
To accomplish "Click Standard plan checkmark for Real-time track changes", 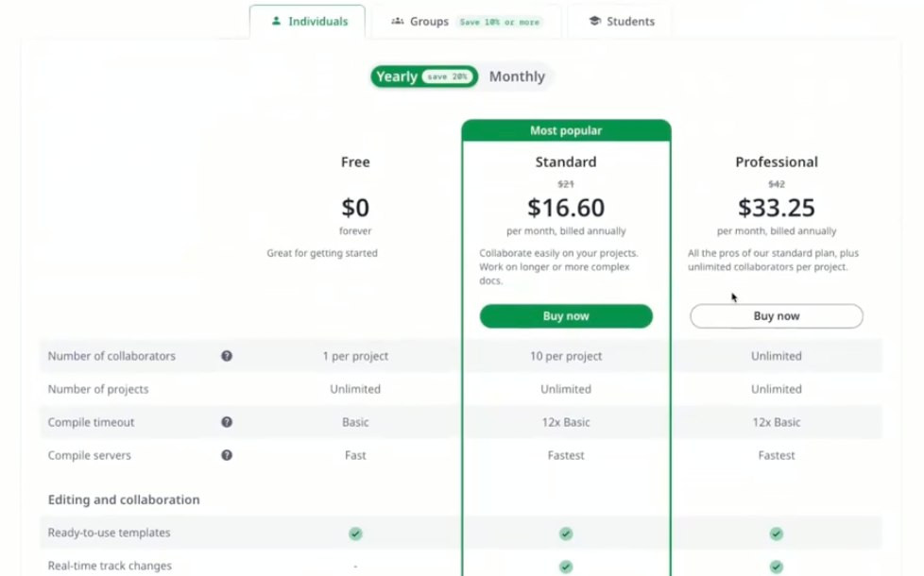I will pyautogui.click(x=566, y=567).
